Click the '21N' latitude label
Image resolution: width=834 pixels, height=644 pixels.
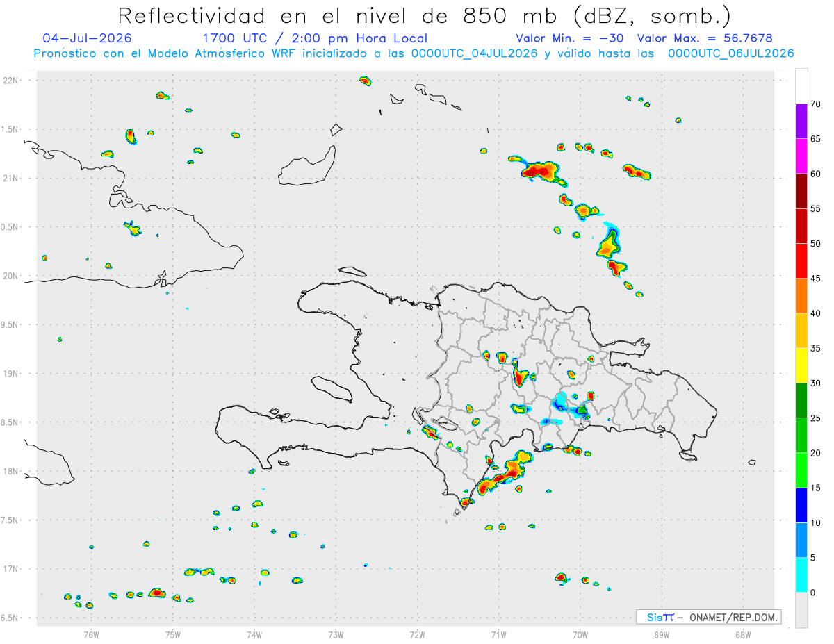12,179
